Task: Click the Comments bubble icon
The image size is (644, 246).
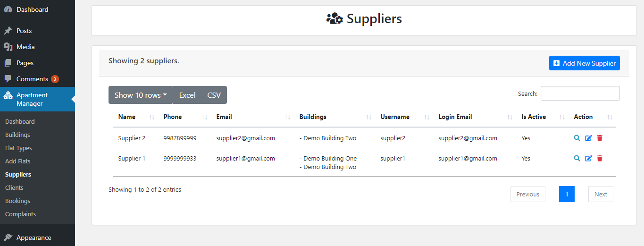Action: coord(8,79)
